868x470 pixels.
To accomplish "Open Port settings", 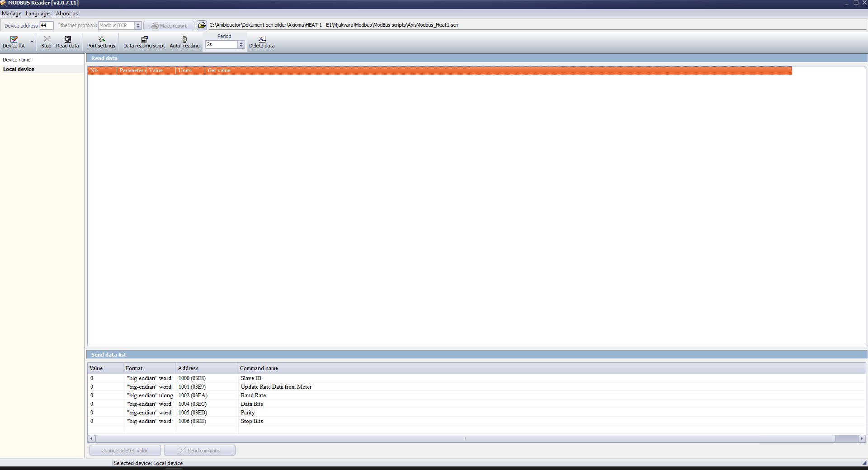I will pos(100,42).
